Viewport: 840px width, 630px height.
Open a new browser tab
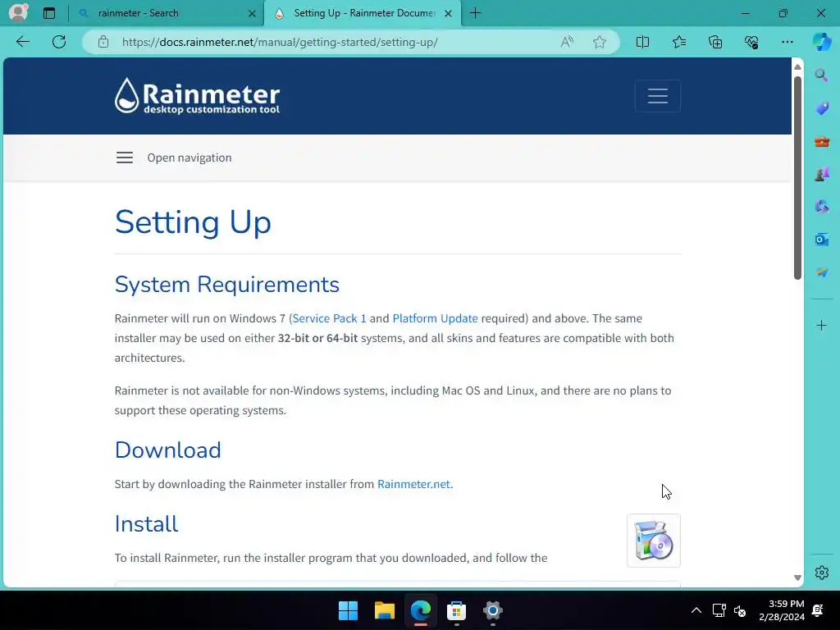tap(475, 13)
